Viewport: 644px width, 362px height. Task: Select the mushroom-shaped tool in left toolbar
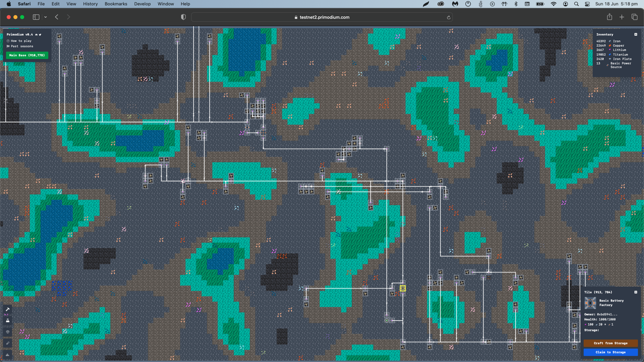point(8,332)
